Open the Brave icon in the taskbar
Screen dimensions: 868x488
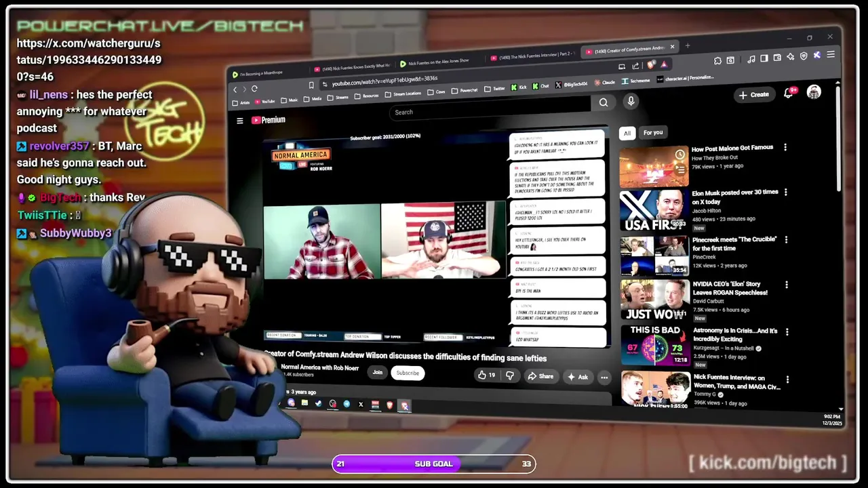pyautogui.click(x=390, y=405)
